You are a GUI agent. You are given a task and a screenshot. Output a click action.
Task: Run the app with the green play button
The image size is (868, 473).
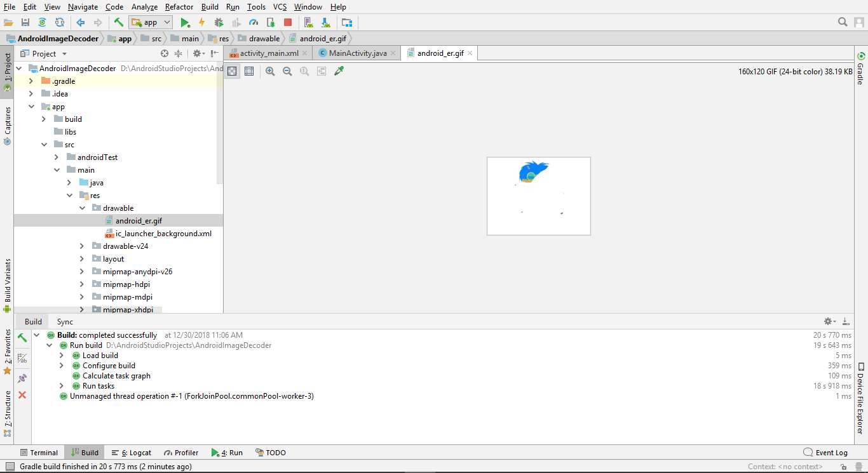pos(186,22)
